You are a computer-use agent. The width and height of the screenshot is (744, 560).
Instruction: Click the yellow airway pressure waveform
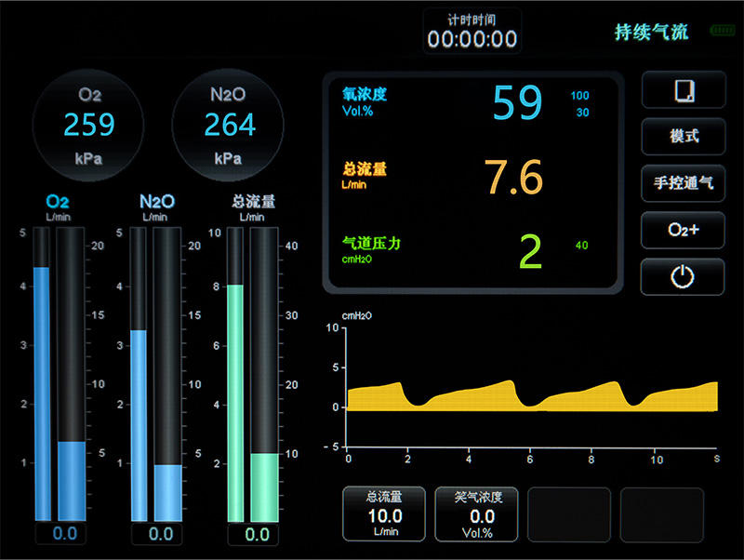[x=530, y=395]
